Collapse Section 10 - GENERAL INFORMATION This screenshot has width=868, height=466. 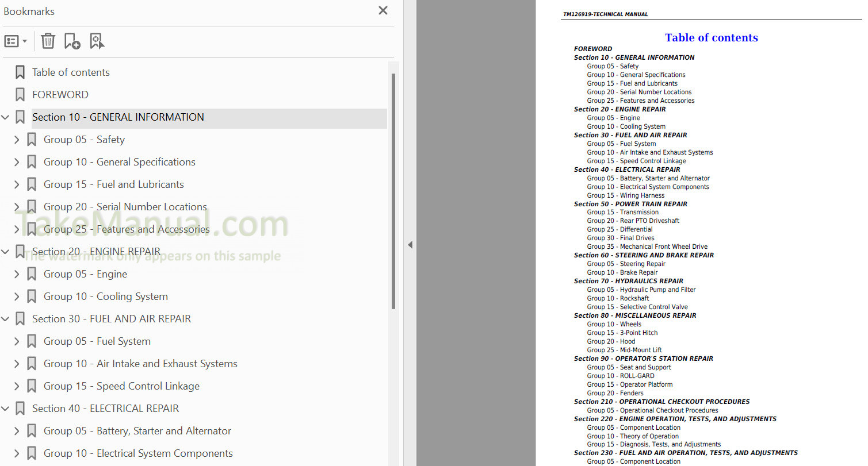point(6,117)
